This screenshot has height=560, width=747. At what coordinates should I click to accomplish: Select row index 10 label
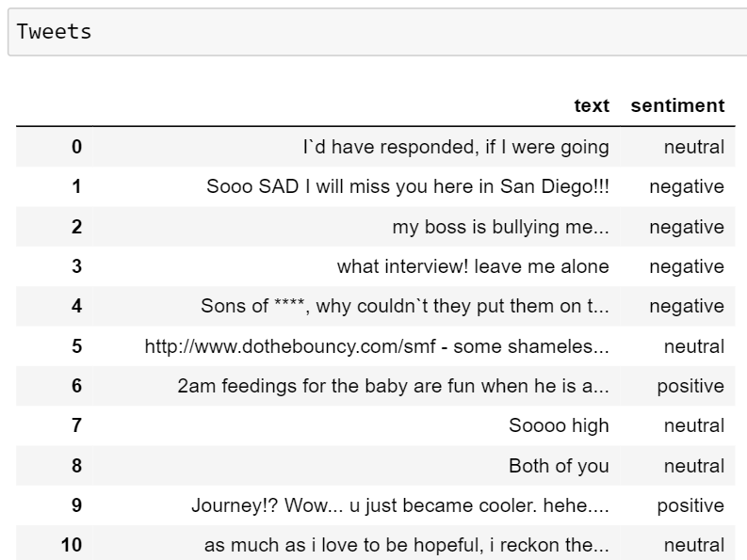[x=72, y=545]
